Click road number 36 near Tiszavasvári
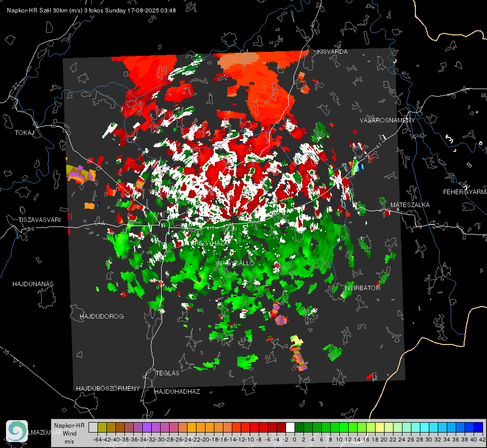This screenshot has width=487, height=448. (x=31, y=229)
